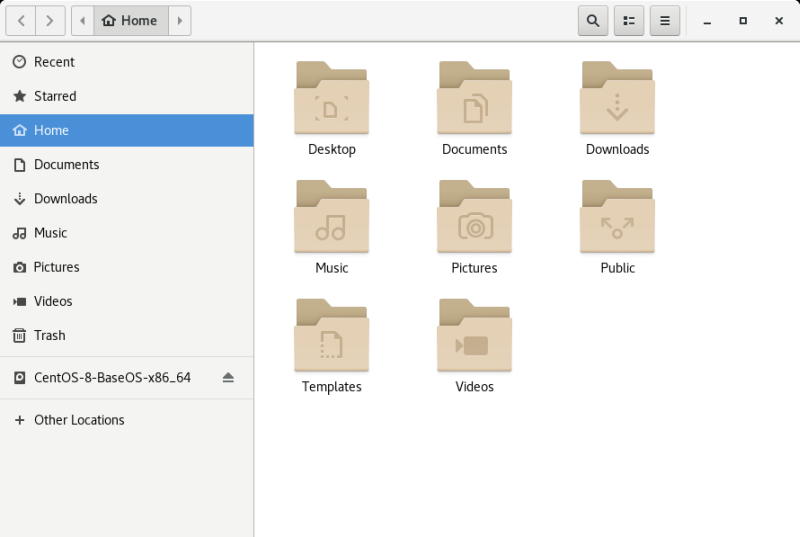This screenshot has width=800, height=537.
Task: Select the Videos folder icon in the main view
Action: pos(474,335)
